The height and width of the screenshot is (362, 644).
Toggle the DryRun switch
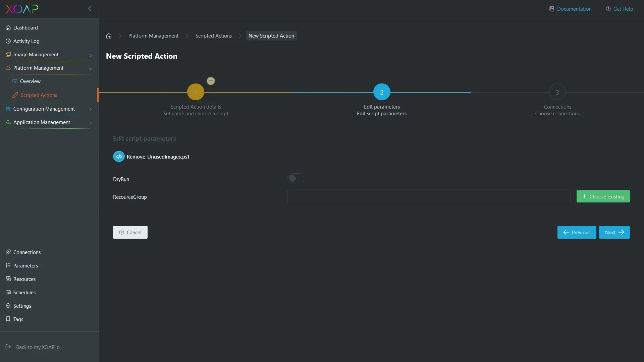point(296,178)
